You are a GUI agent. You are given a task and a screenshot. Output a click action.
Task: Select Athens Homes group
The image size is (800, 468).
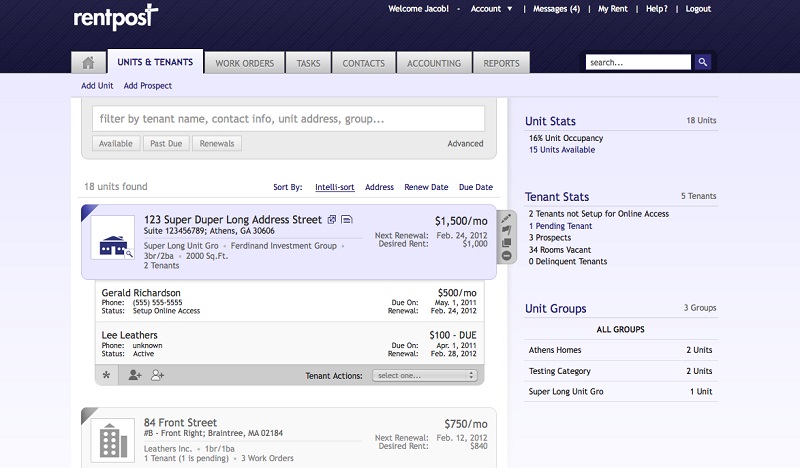620,350
